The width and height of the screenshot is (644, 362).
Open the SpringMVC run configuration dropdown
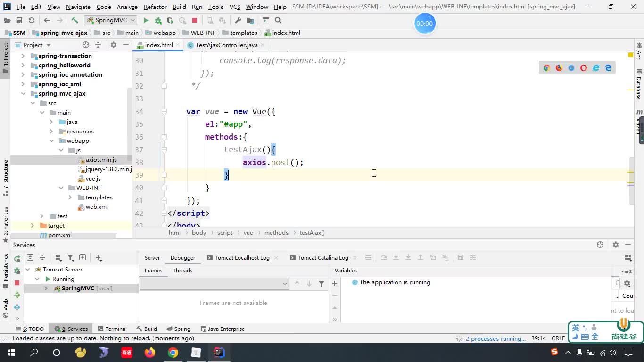click(x=111, y=20)
